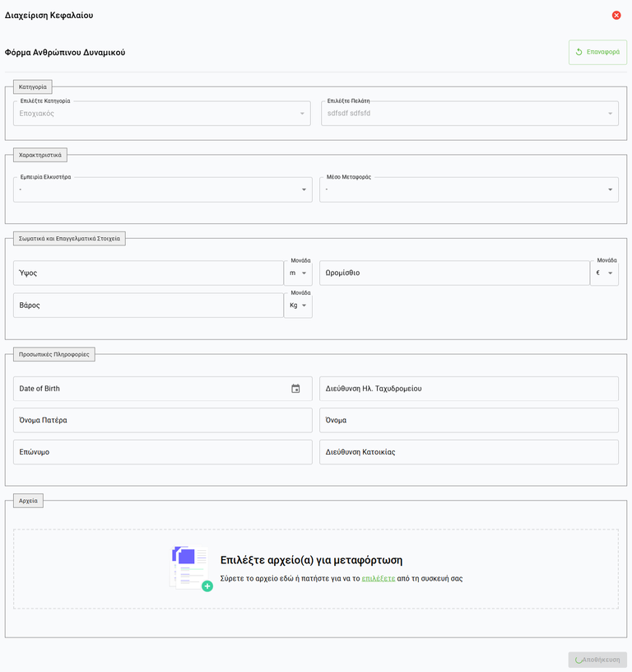Focus the Ύψος input field

[x=148, y=273]
